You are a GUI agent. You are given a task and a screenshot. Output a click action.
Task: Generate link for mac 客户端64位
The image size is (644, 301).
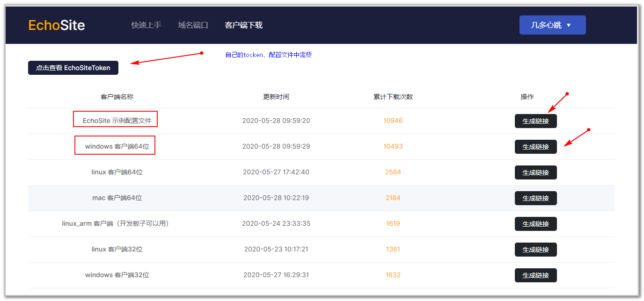(536, 198)
